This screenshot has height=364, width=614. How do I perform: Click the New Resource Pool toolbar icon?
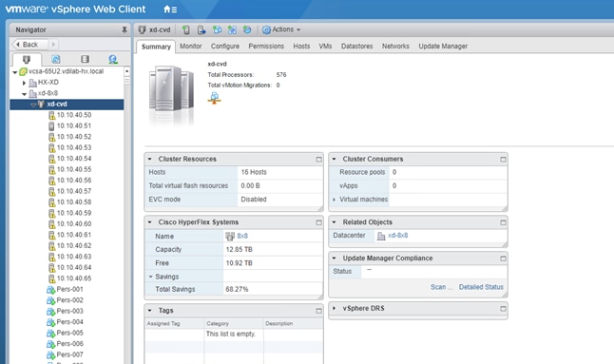click(x=247, y=29)
